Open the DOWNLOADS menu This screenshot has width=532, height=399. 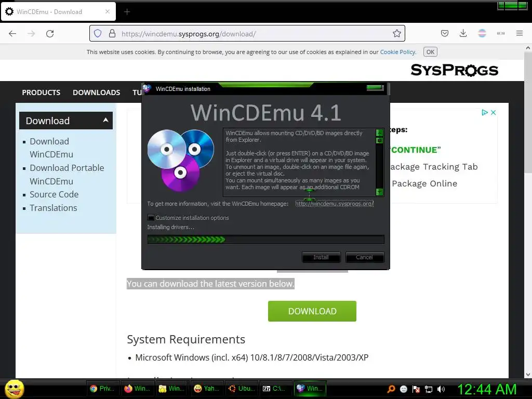pos(96,92)
